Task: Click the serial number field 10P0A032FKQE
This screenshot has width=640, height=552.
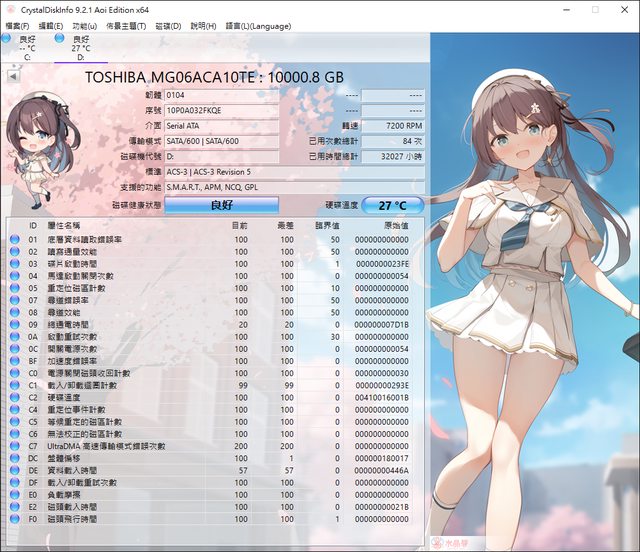Action: [221, 111]
